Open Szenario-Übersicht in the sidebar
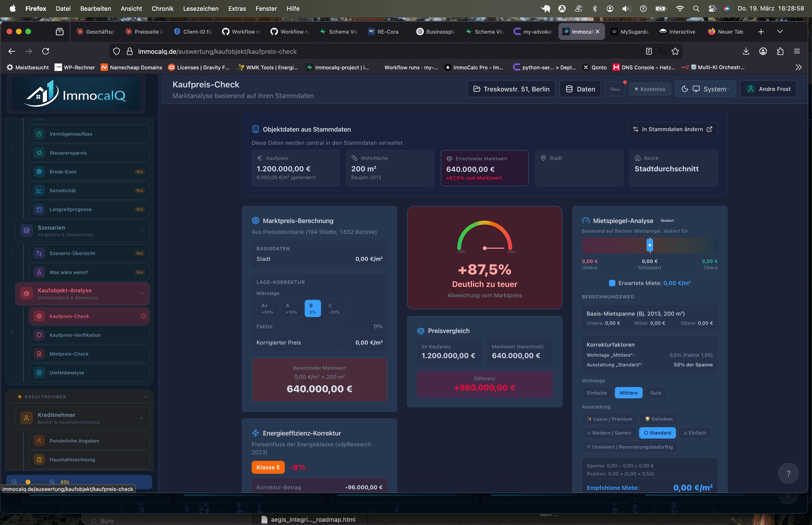The image size is (812, 525). (89, 253)
